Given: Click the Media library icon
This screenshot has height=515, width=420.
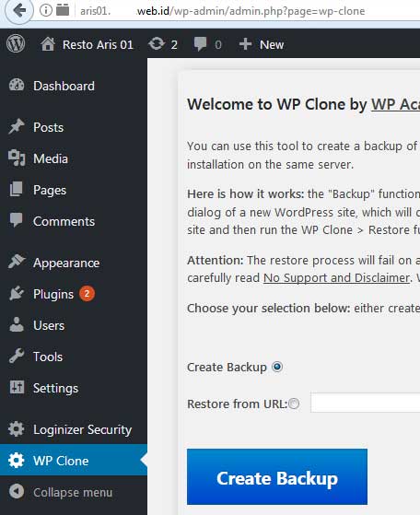Looking at the screenshot, I should point(17,158).
